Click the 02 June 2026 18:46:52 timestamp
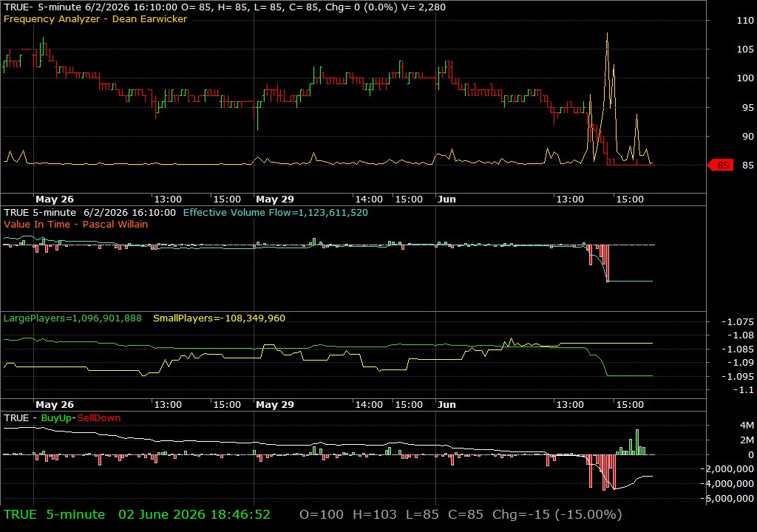This screenshot has height=532, width=757. coord(194,514)
